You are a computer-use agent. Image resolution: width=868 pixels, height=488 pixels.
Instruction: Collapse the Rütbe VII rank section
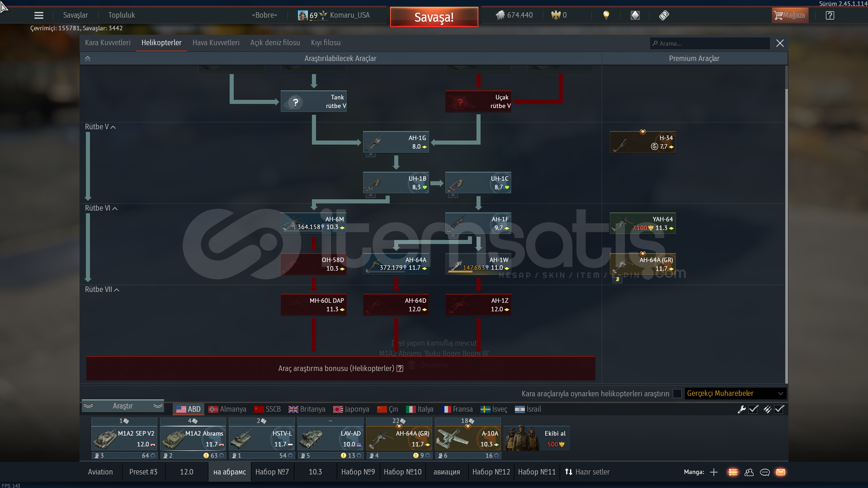pyautogui.click(x=102, y=290)
